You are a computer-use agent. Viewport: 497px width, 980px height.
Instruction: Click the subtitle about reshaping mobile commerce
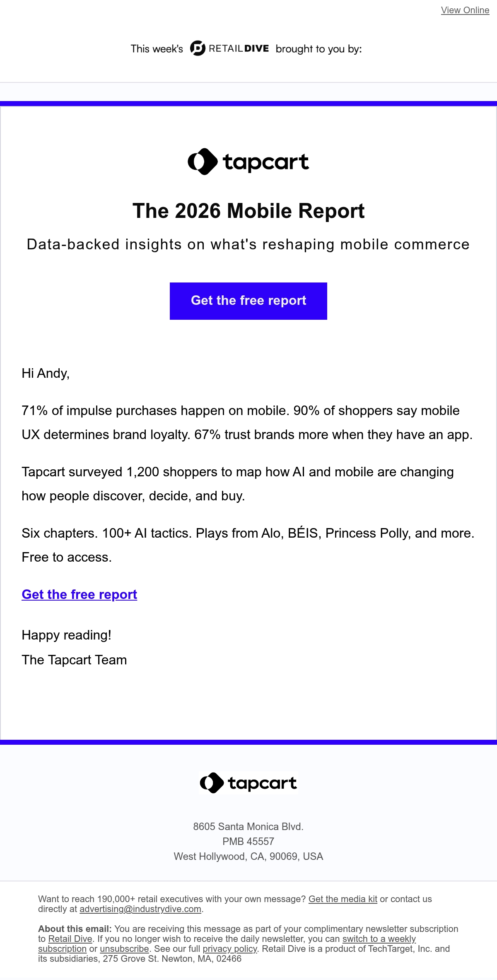click(x=248, y=244)
